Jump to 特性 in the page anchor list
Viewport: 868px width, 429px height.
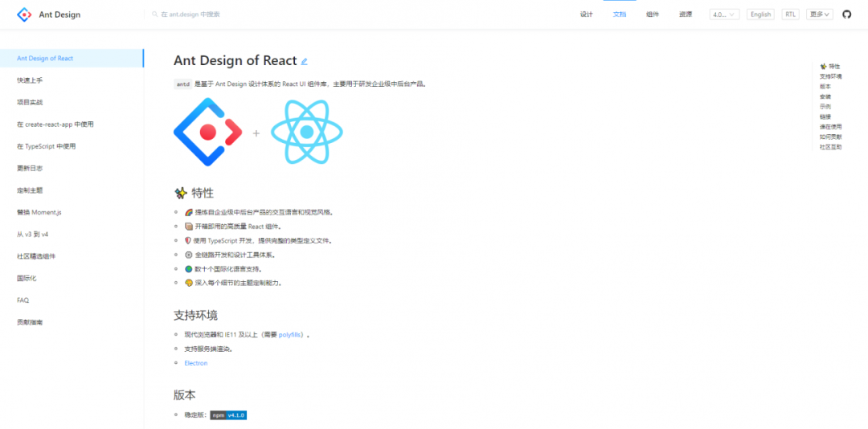pyautogui.click(x=829, y=67)
